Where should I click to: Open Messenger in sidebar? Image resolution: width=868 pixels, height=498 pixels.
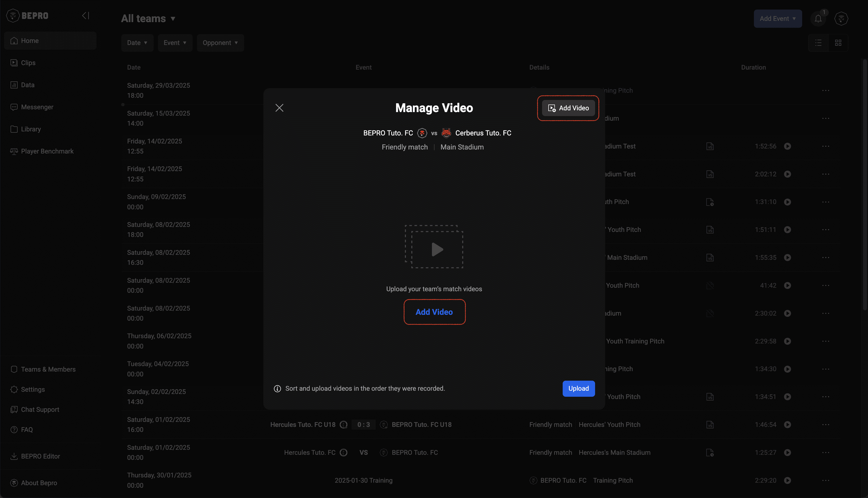coord(50,107)
